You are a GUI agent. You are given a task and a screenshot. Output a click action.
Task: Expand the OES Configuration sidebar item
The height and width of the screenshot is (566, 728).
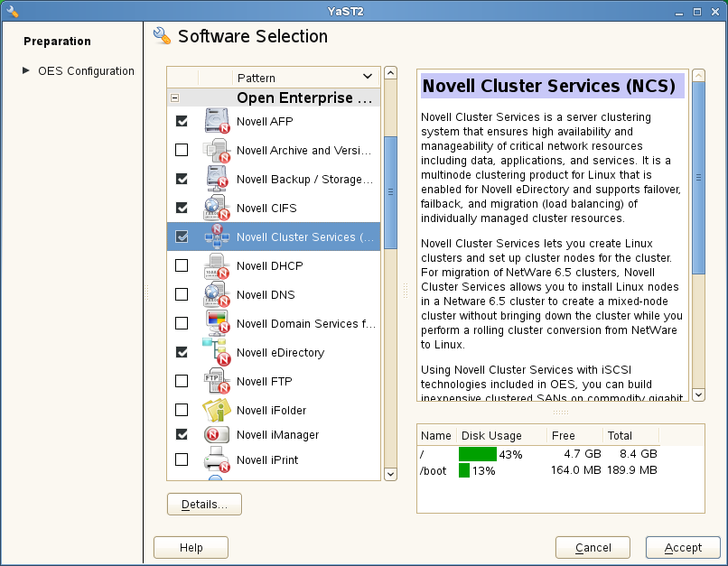(26, 70)
